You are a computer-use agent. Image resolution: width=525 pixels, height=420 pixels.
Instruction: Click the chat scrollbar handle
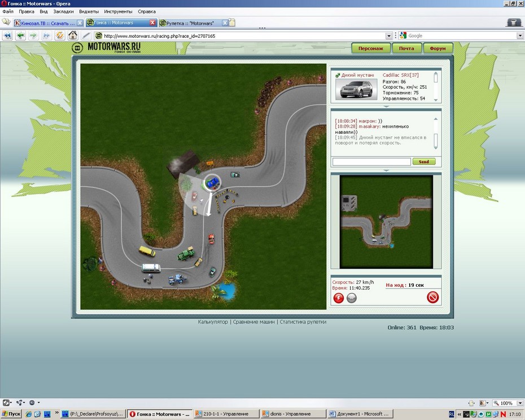436,141
